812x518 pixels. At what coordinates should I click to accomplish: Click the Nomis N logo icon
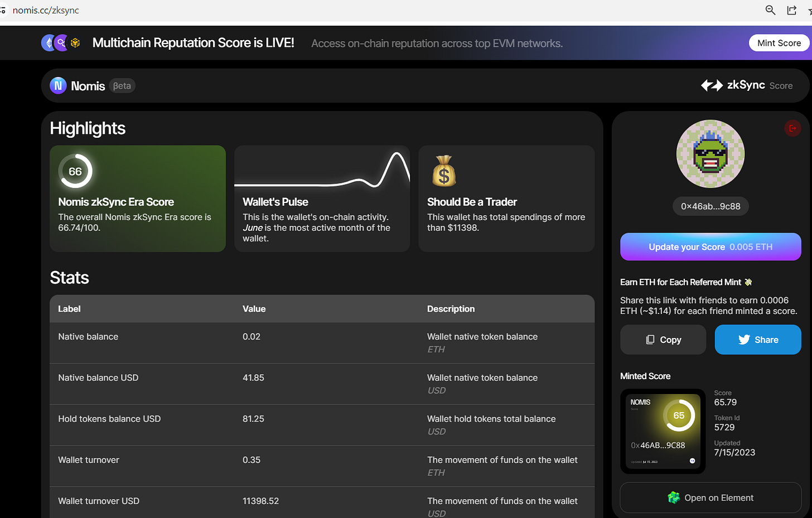[x=58, y=86]
